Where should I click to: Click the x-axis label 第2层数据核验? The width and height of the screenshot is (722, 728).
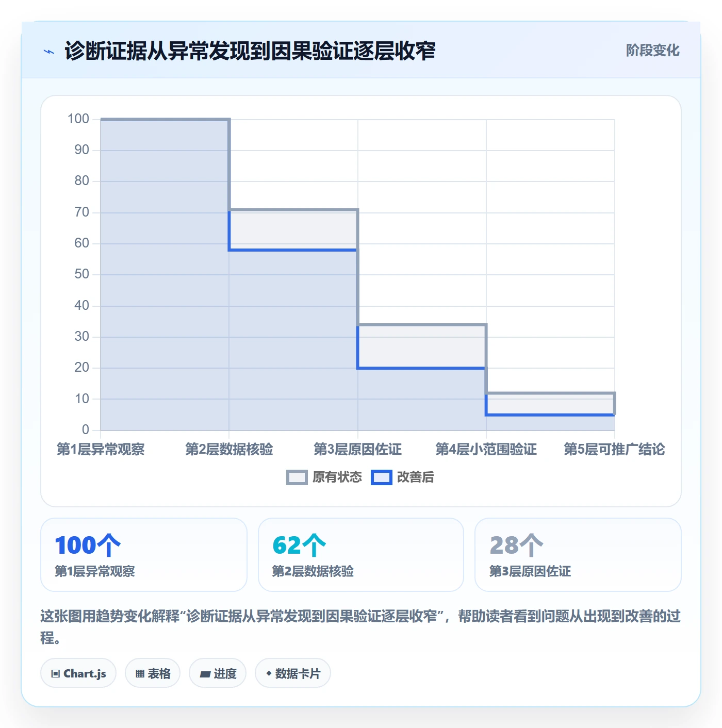(229, 449)
